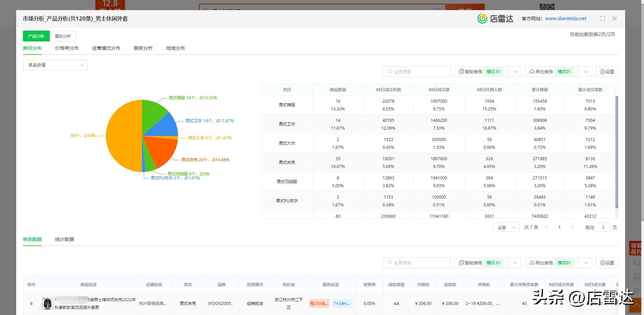This screenshot has height=315, width=644.
Task: Click the product thumbnail in row 6
Action: (x=47, y=303)
